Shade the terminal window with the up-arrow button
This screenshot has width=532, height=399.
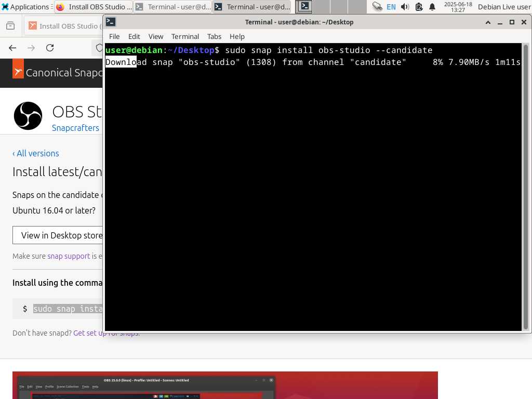[x=488, y=22]
